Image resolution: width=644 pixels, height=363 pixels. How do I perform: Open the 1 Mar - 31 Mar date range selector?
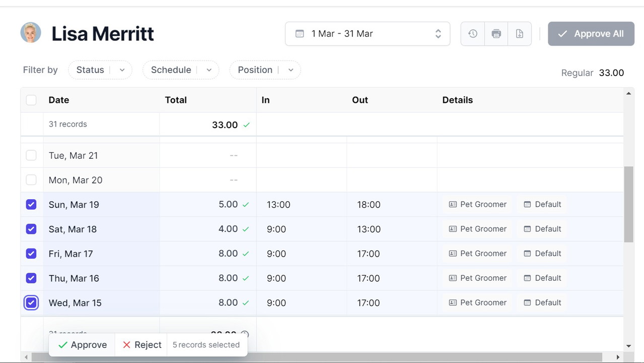click(x=367, y=34)
